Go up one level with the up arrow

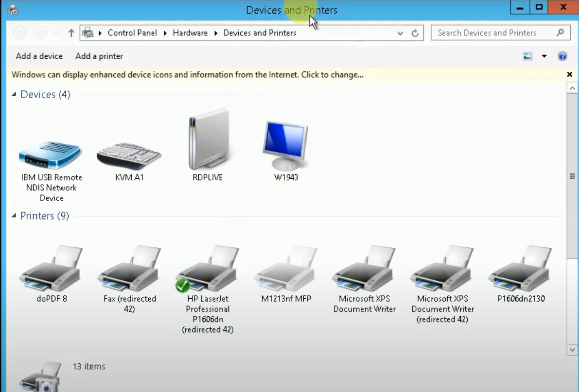pos(71,33)
